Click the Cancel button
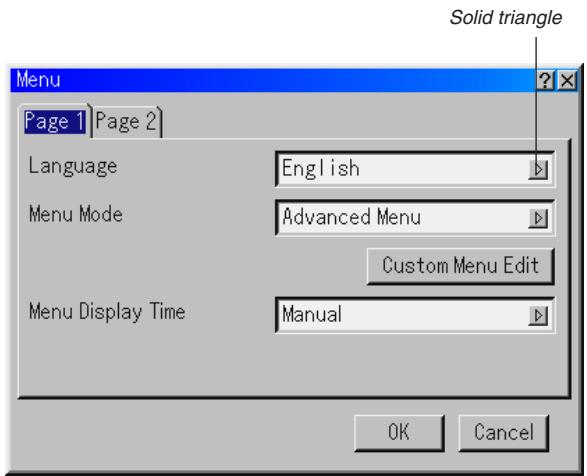587x476 pixels. click(x=504, y=433)
